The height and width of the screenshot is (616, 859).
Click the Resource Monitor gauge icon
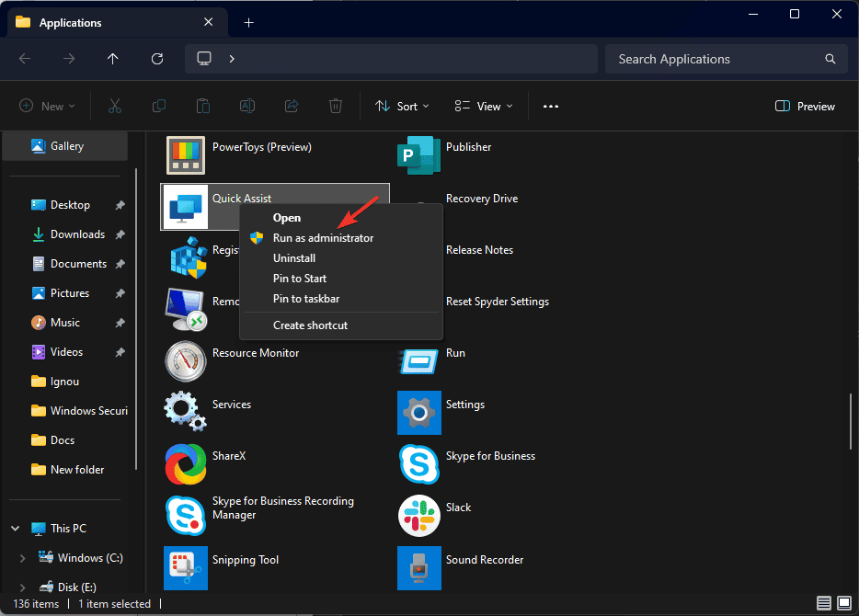[x=186, y=360]
